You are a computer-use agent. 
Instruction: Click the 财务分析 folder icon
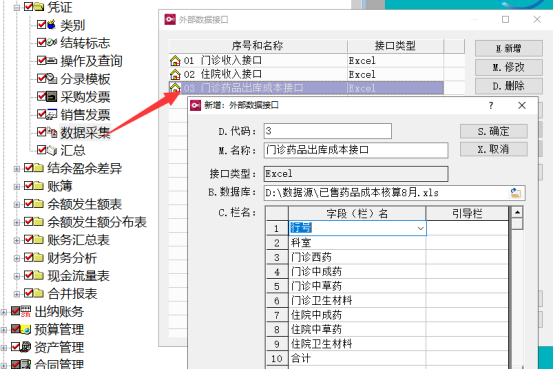(39, 258)
